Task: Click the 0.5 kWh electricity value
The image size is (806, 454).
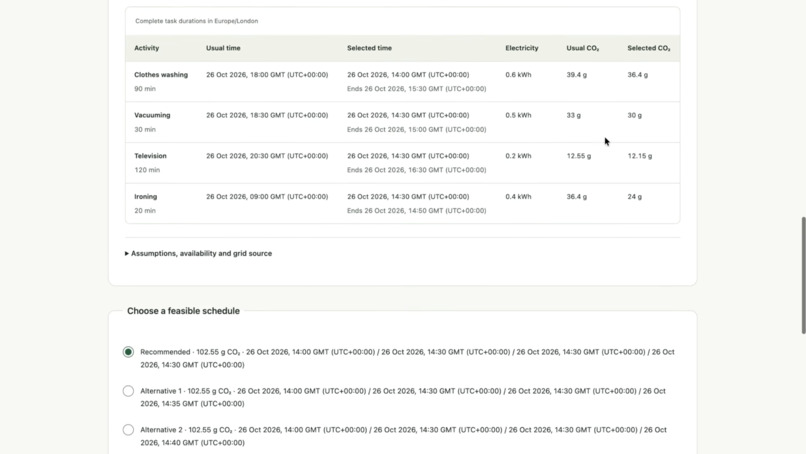Action: pyautogui.click(x=518, y=115)
